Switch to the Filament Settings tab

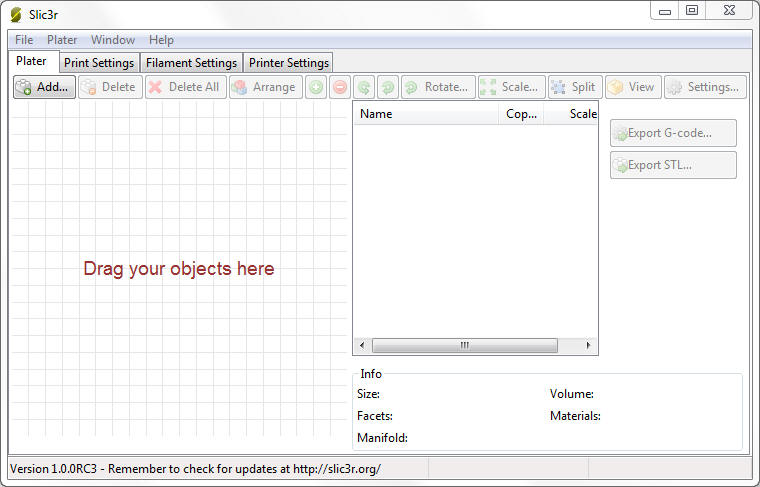[191, 63]
